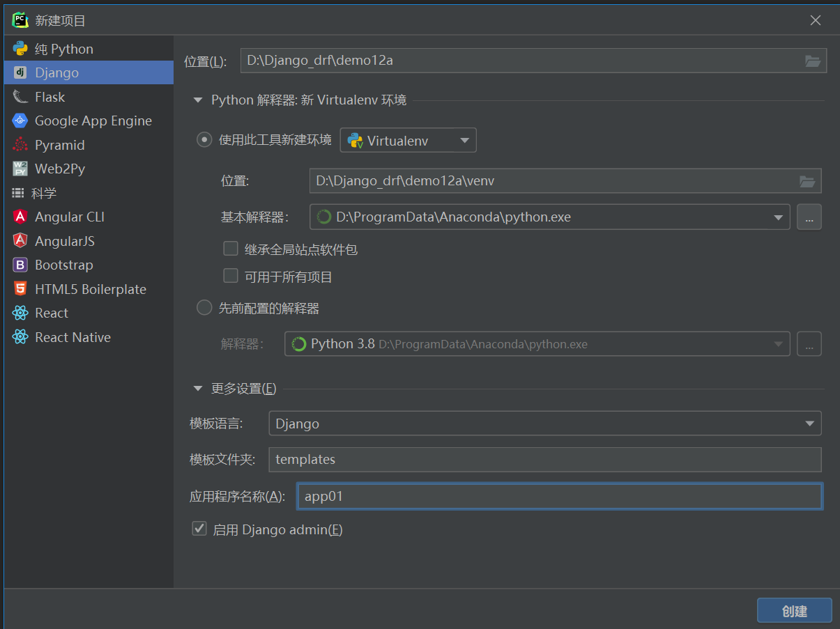
Task: Open the Virtualenv tool dropdown
Action: coord(408,140)
